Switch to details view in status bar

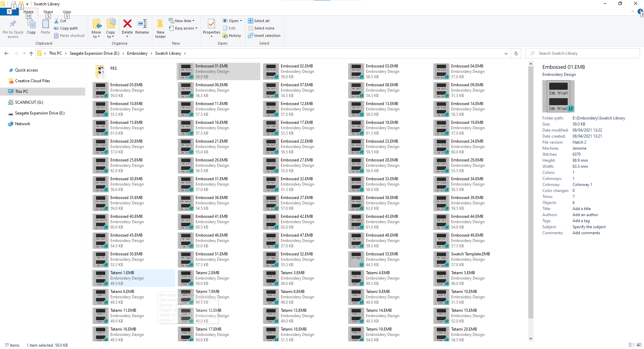(632, 345)
